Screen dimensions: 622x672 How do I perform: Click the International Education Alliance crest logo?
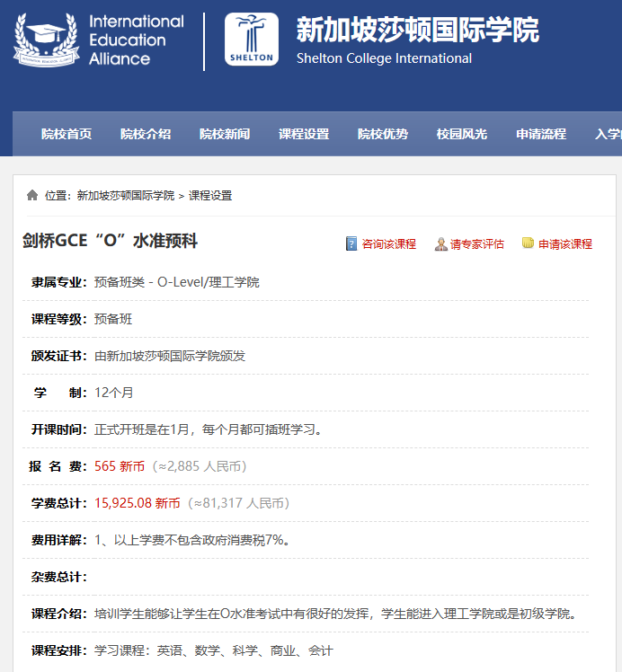[47, 40]
